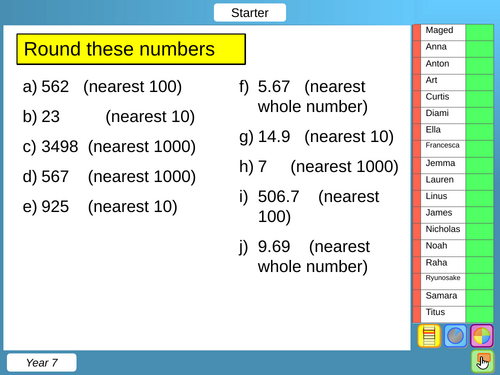This screenshot has height=375, width=500.
Task: Select student Samara in the class list
Action: coord(443,298)
